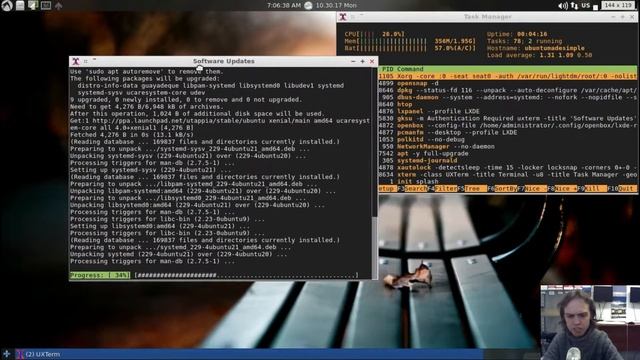Select the openbox --config-file process row
Screen dimensions: 640x360
click(508, 125)
